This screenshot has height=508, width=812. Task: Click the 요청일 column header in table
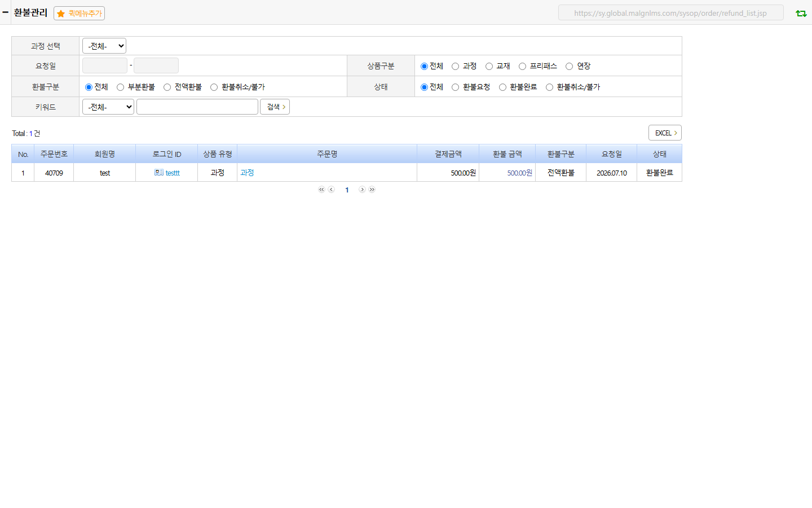(612, 154)
